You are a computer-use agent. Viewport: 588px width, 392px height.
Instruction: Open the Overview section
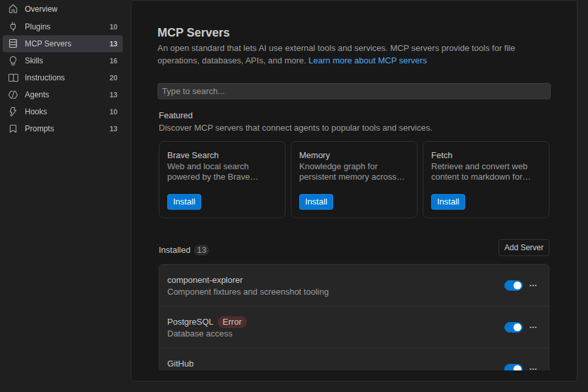point(63,9)
